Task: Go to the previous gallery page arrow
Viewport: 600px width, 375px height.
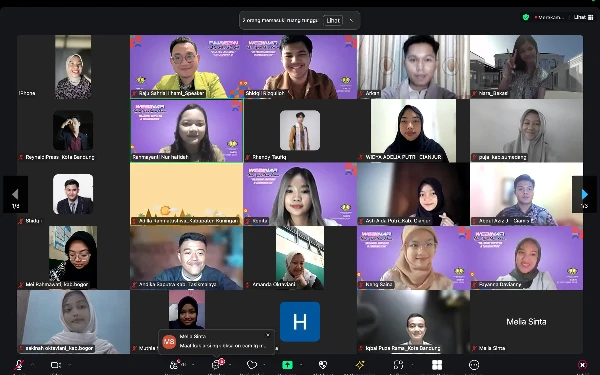Action: [x=15, y=195]
